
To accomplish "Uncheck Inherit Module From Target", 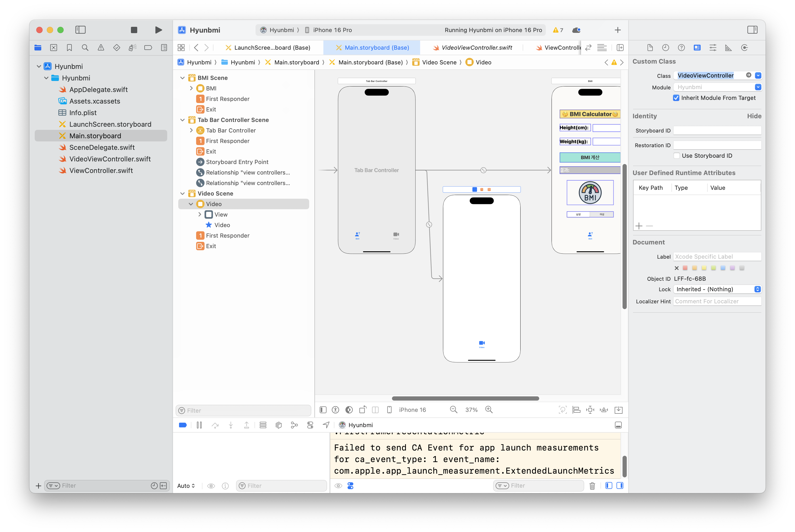I will [x=676, y=98].
